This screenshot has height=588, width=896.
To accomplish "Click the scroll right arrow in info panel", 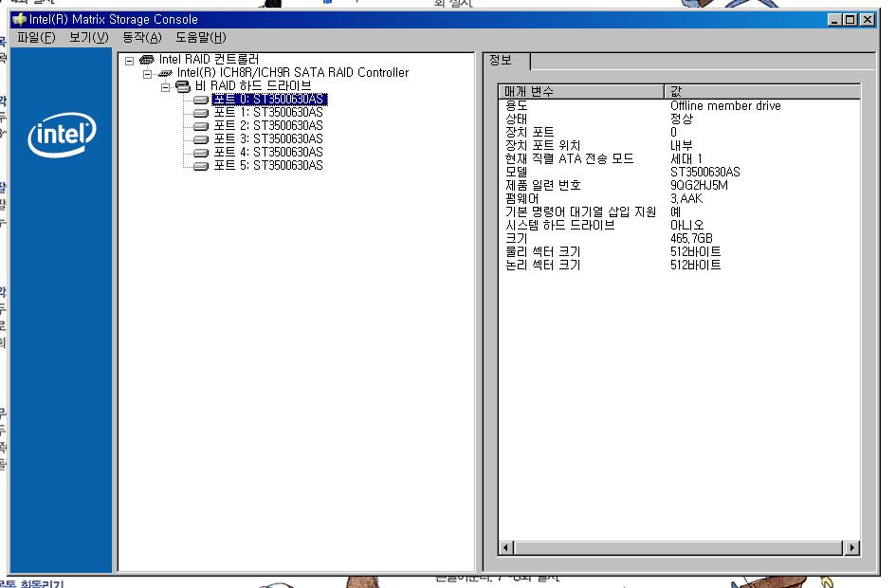I will [852, 547].
